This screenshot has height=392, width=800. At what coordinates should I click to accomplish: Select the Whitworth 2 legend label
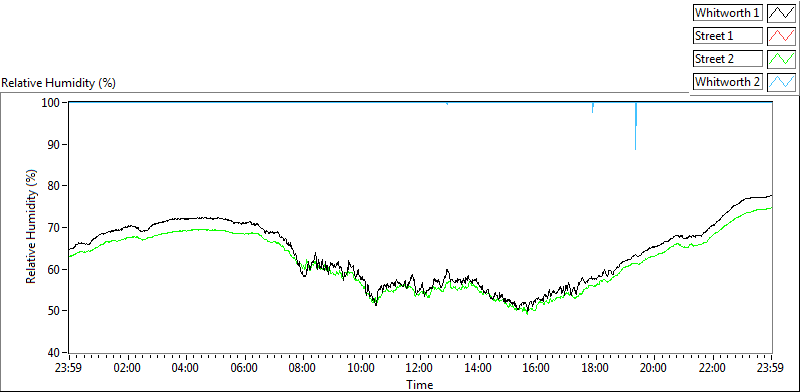728,81
